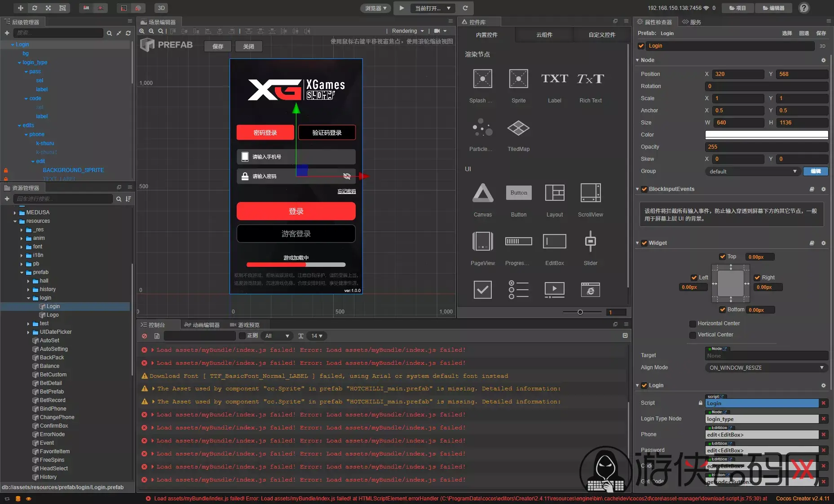Pick the Label TXT node icon
This screenshot has height=504, width=834.
pyautogui.click(x=555, y=79)
